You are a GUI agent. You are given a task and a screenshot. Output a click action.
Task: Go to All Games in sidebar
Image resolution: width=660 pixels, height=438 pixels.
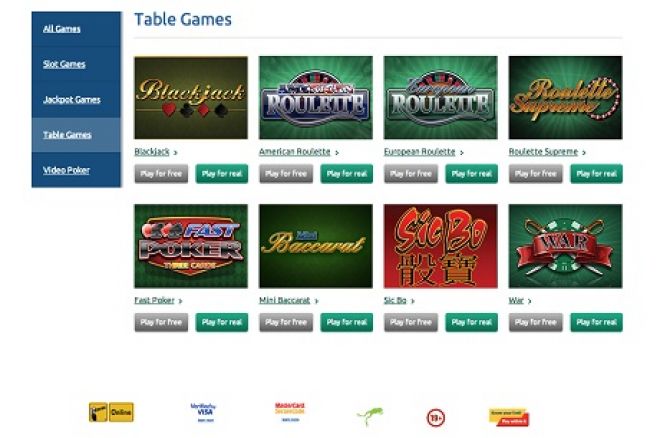[62, 29]
